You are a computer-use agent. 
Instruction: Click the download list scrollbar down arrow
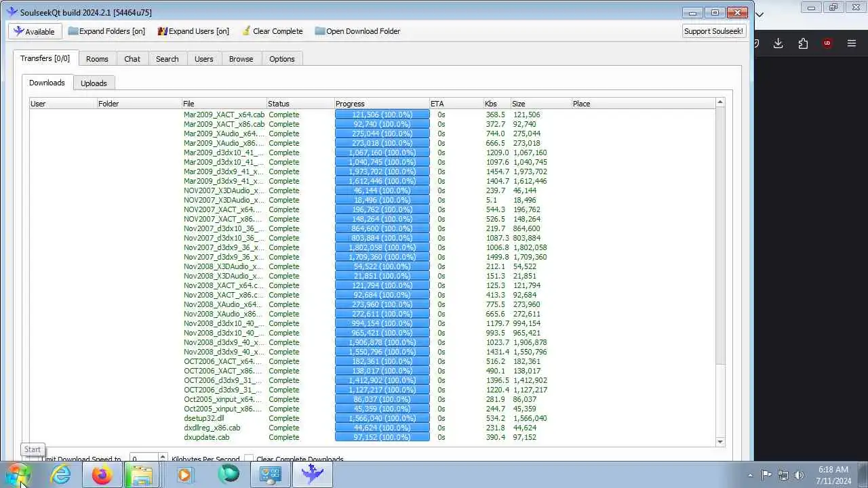coord(720,441)
